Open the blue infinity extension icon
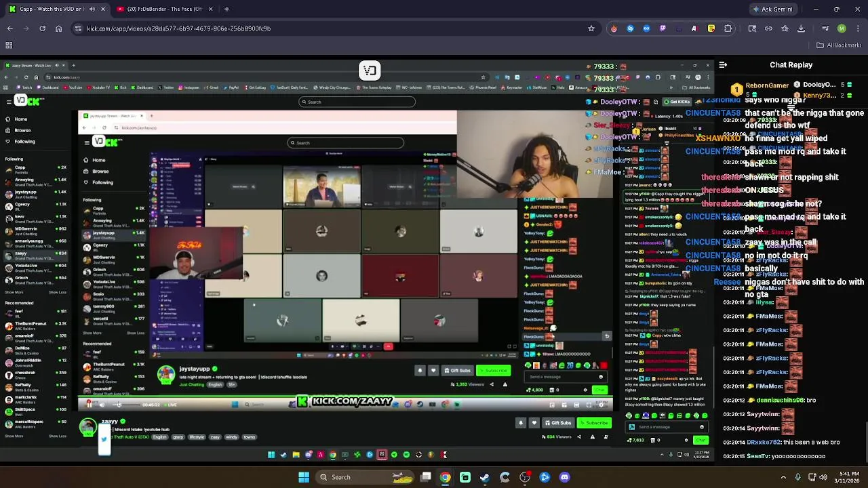The width and height of the screenshot is (868, 488). pos(646,28)
